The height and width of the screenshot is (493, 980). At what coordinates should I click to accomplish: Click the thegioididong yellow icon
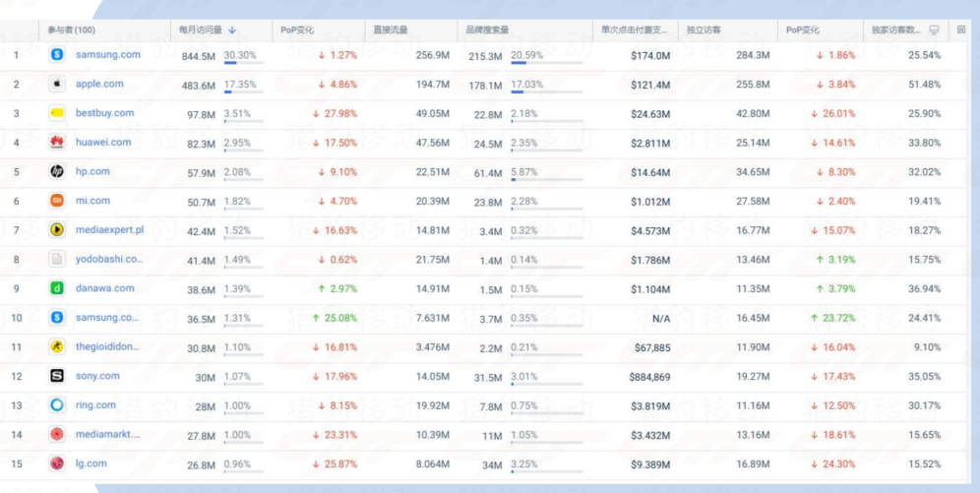[57, 346]
